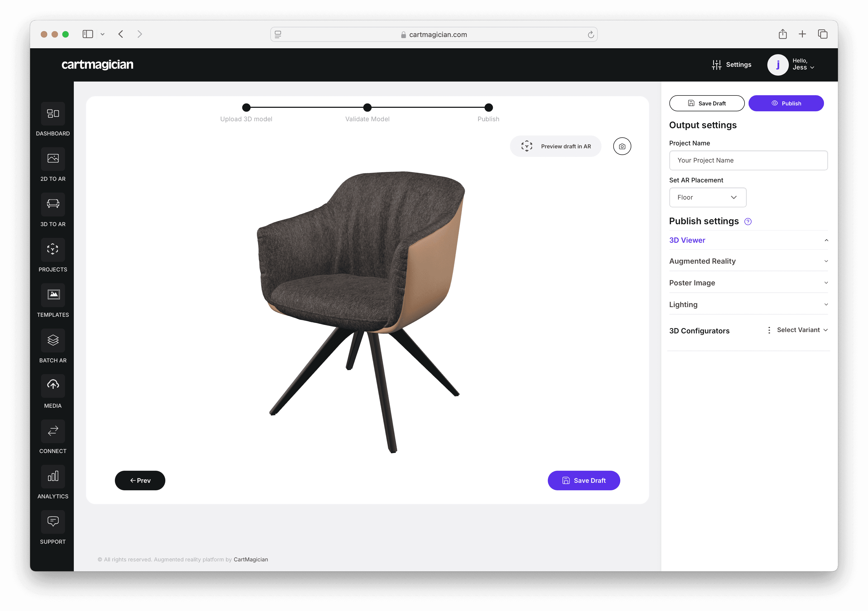Open the Hello, Jess account menu
Image resolution: width=868 pixels, height=611 pixels.
791,65
